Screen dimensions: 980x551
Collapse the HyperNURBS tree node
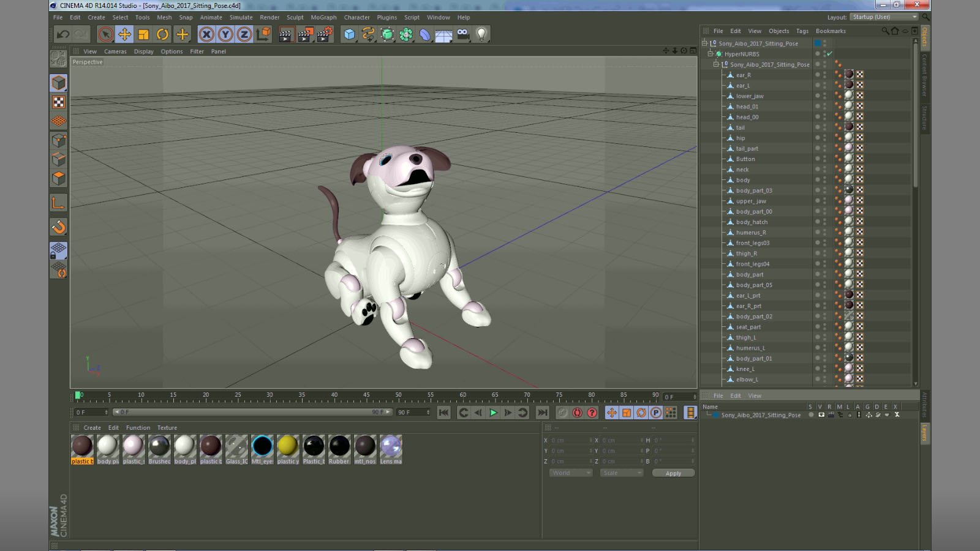[x=710, y=54]
